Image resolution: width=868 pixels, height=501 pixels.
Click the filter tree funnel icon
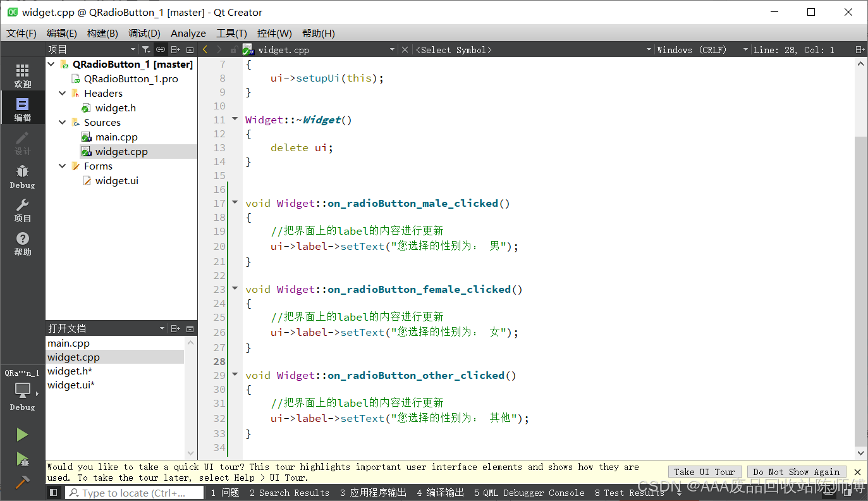145,49
